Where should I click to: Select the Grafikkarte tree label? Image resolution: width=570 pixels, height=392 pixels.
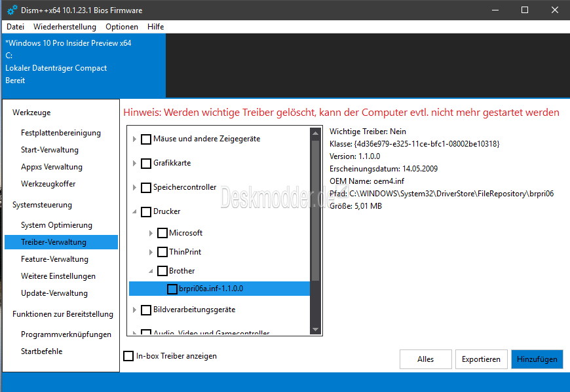(172, 163)
